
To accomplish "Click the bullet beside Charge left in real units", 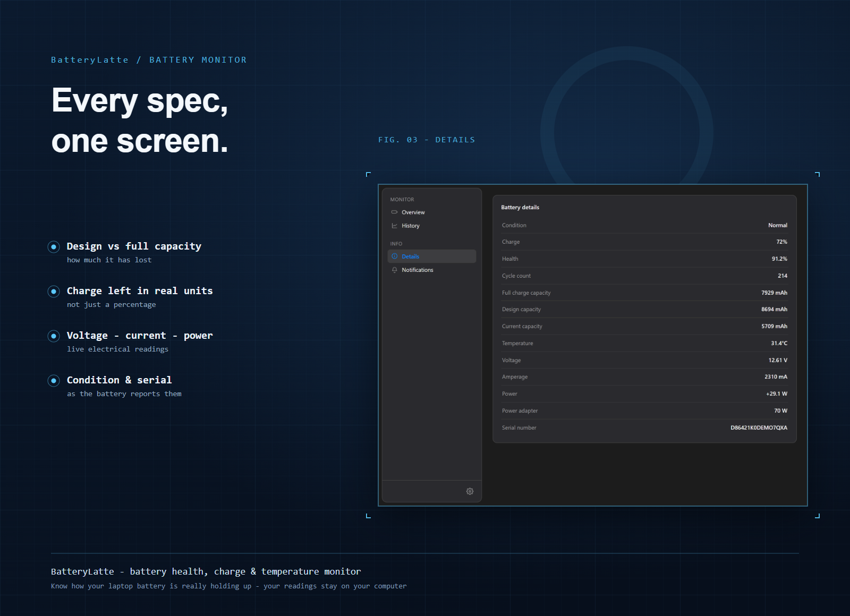I will pyautogui.click(x=54, y=291).
